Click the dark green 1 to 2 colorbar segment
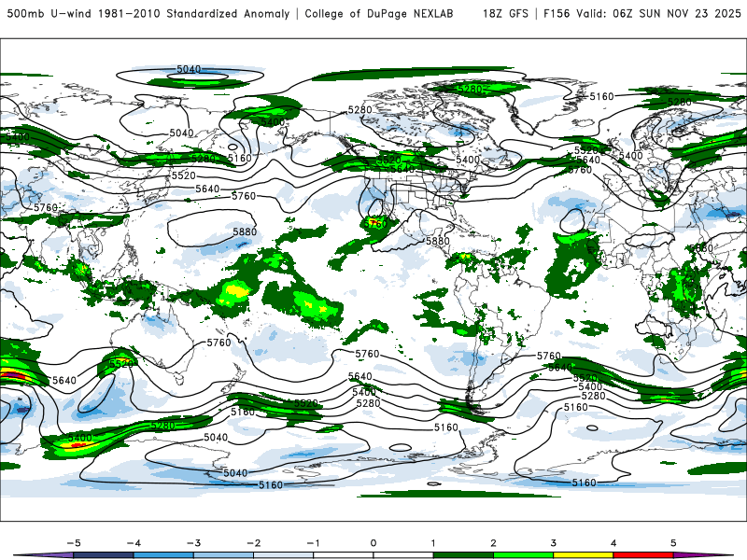The width and height of the screenshot is (747, 560). [463, 555]
